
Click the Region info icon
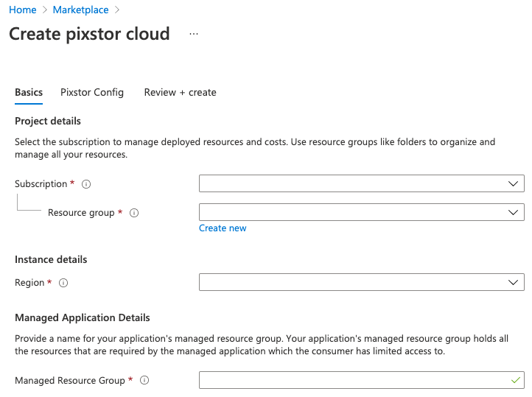coord(63,283)
